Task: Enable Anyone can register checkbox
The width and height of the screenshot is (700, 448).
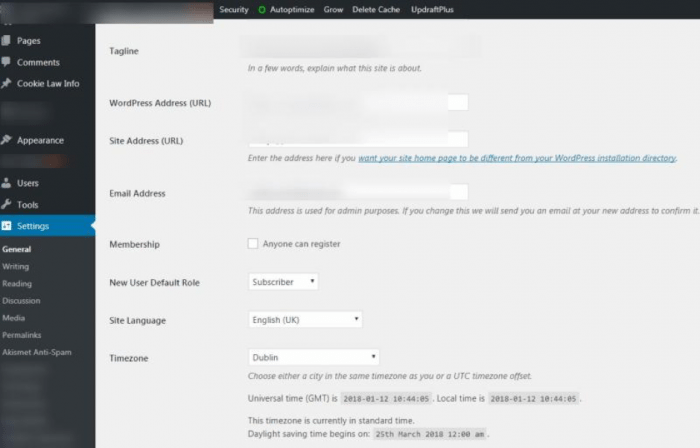Action: click(253, 244)
